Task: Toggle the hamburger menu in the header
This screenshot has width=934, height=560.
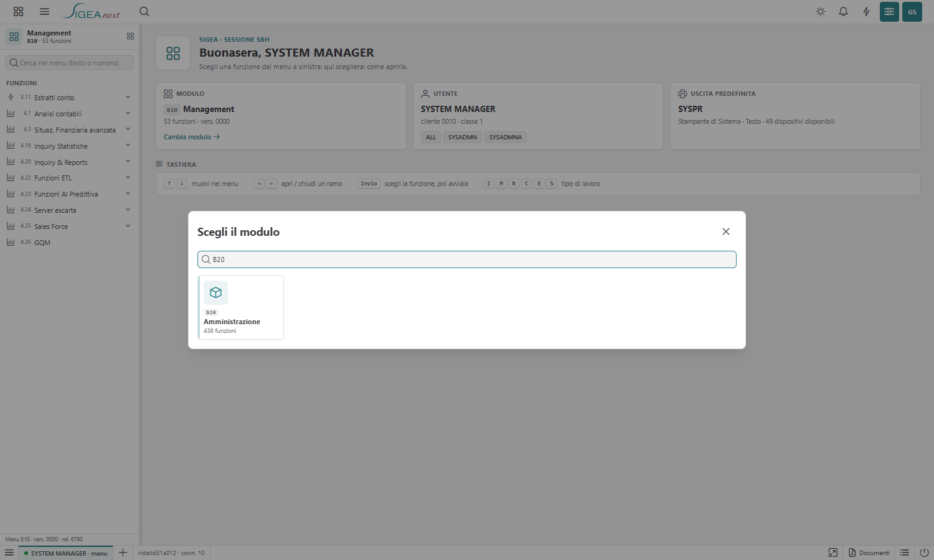Action: pyautogui.click(x=44, y=12)
